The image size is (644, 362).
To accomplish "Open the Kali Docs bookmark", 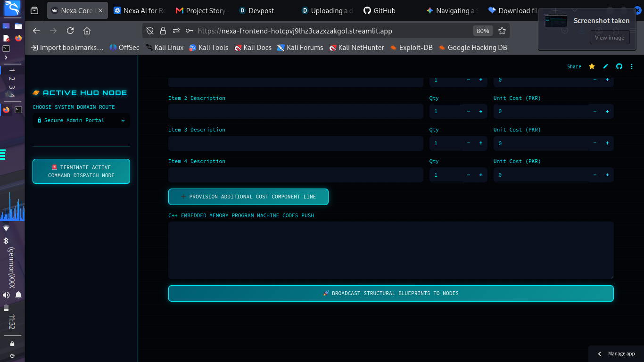I will [x=253, y=47].
